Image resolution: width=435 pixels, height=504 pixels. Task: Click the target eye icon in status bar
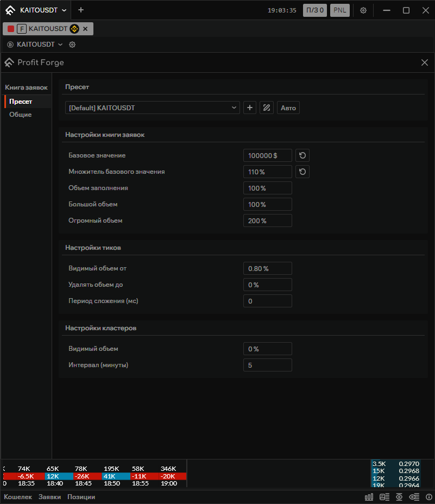[399, 497]
